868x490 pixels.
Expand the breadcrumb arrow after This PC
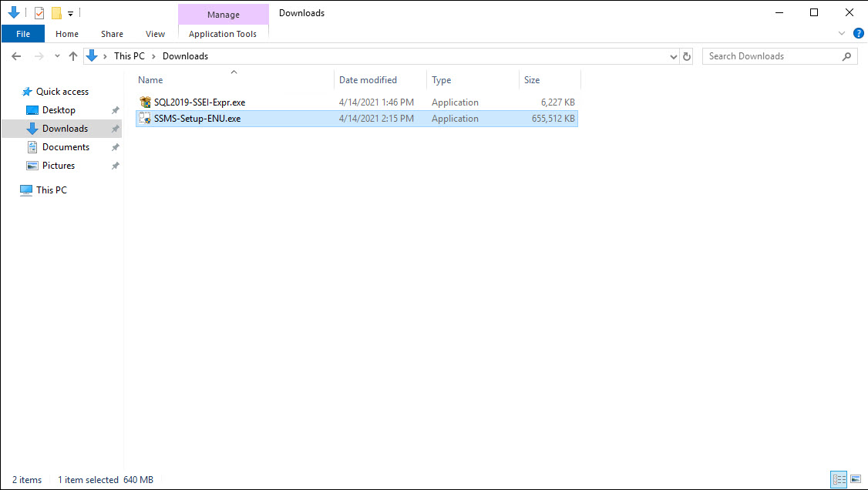coord(153,56)
